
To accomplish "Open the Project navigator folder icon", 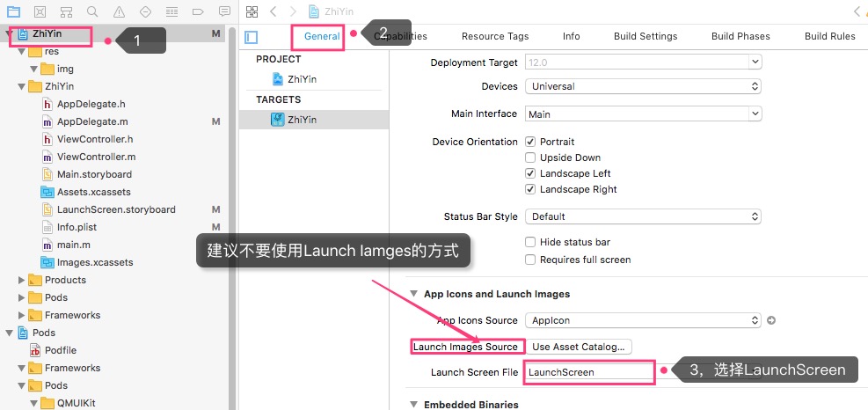I will click(12, 11).
